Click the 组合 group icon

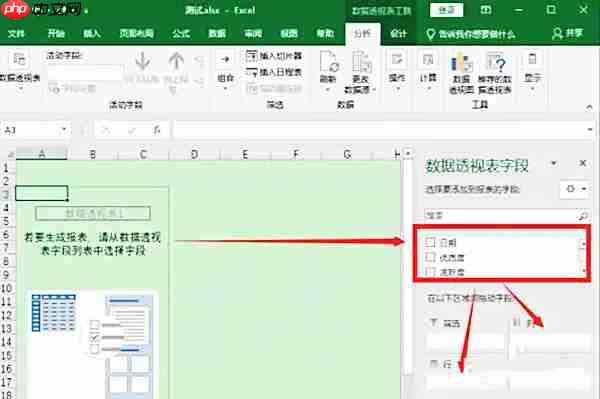(225, 60)
